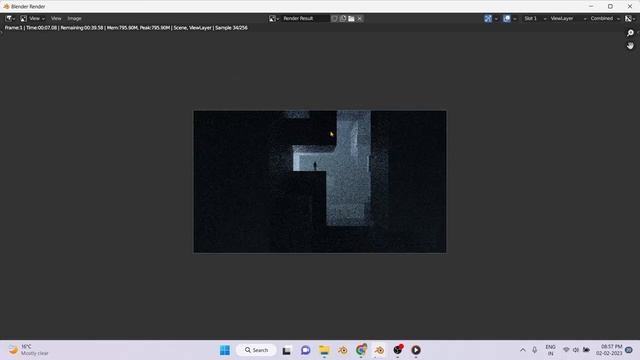Unlink the Render Result image
The height and width of the screenshot is (360, 640).
point(360,18)
